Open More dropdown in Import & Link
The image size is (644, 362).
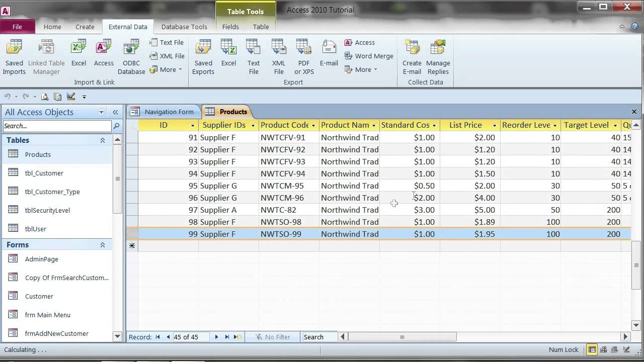pyautogui.click(x=167, y=69)
